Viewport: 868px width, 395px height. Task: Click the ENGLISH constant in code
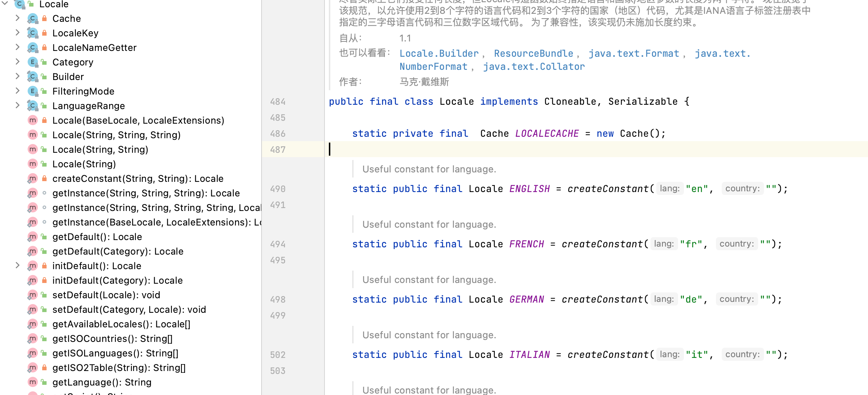coord(529,189)
